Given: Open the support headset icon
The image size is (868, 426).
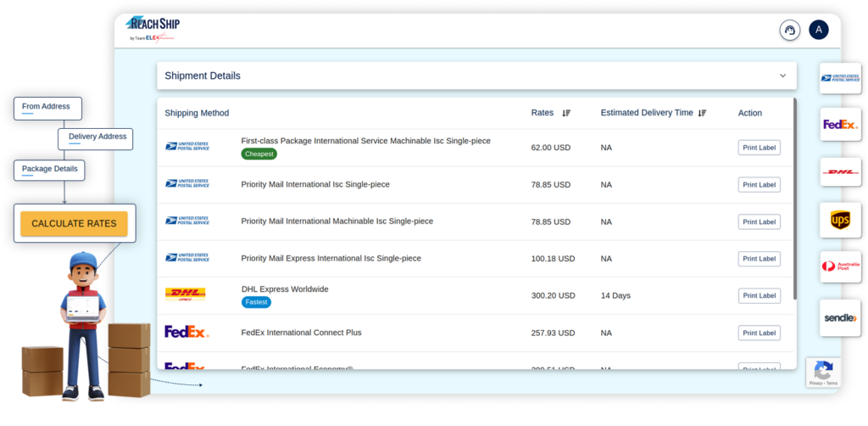Looking at the screenshot, I should click(x=790, y=30).
